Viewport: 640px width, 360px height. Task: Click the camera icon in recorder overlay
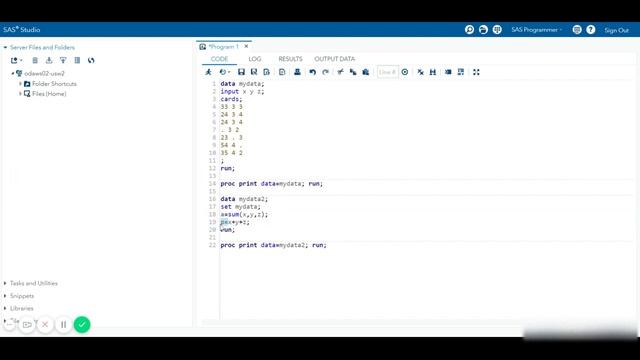pyautogui.click(x=27, y=324)
